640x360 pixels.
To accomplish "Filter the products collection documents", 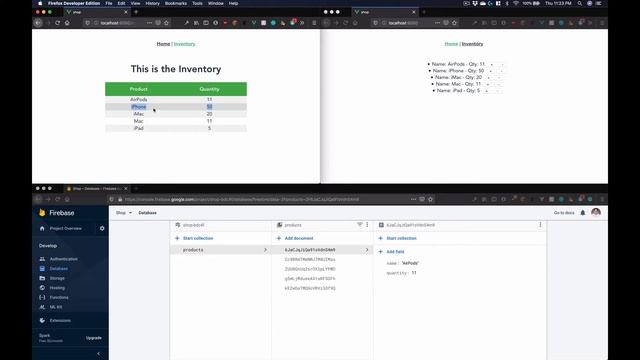I will (x=360, y=224).
